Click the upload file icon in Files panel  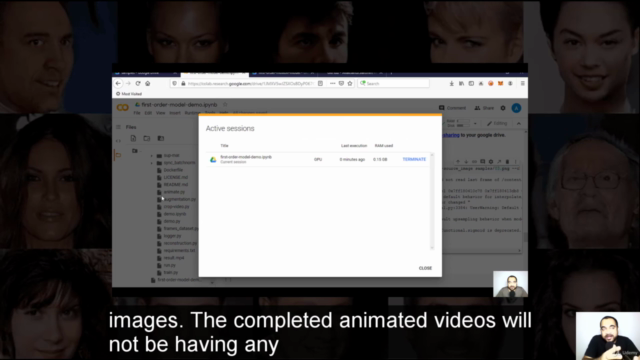pyautogui.click(x=133, y=138)
